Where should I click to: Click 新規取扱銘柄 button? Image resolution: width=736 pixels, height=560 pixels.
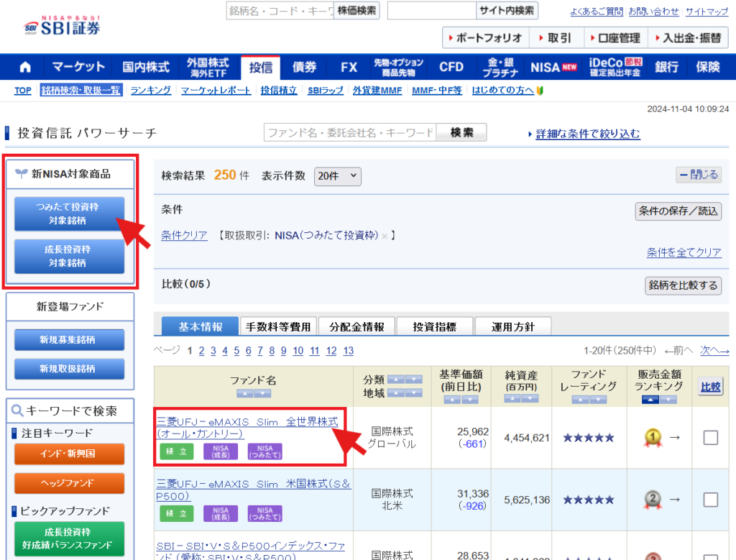coord(69,369)
